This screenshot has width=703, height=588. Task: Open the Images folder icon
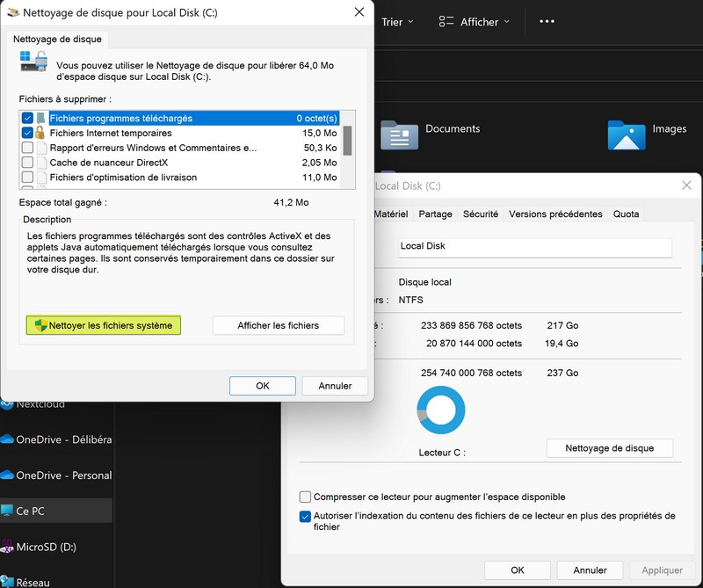(x=626, y=134)
